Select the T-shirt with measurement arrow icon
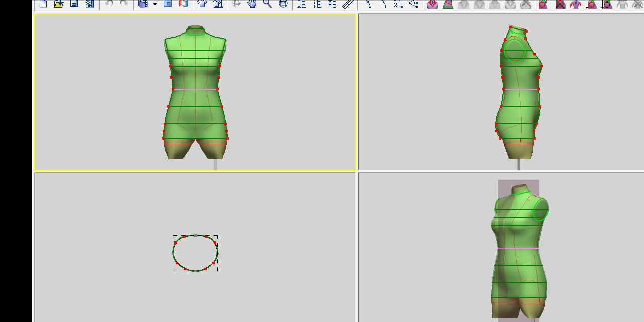Viewport: 644px width, 322px height. 218,4
